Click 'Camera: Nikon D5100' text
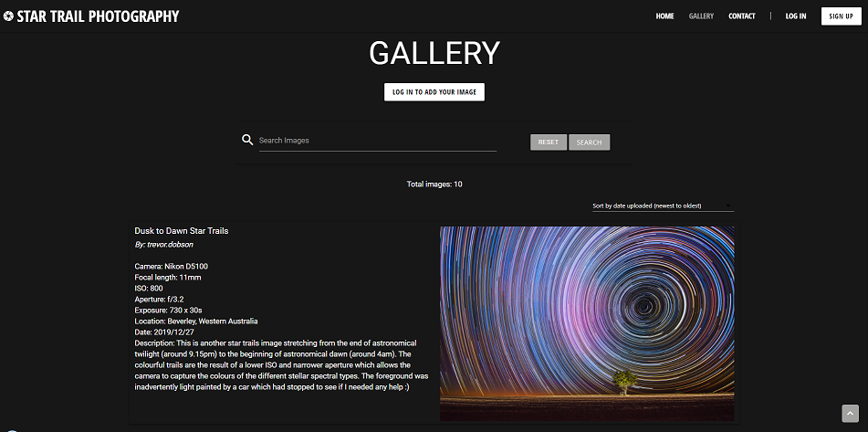Screen dimensions: 868x432 pyautogui.click(x=171, y=267)
